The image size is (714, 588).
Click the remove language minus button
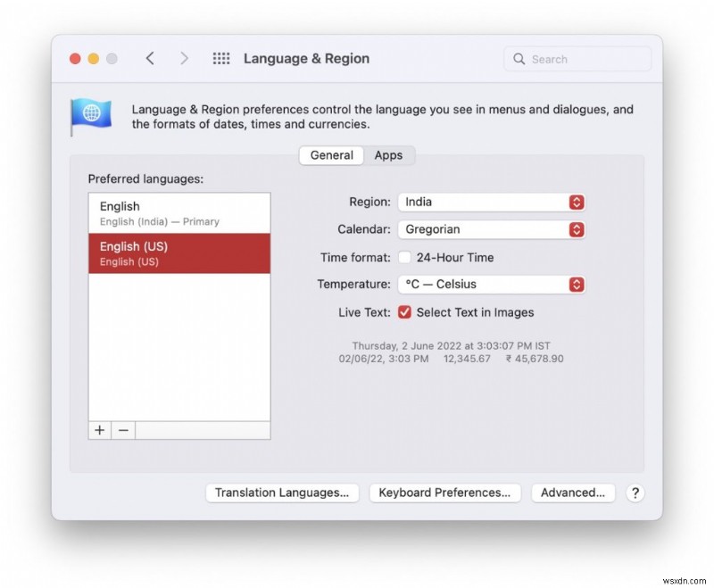point(123,430)
